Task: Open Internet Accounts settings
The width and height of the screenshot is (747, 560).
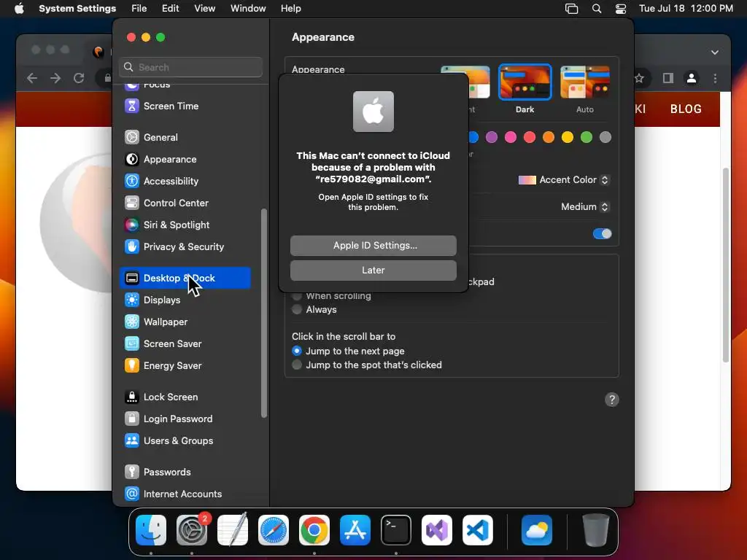Action: pyautogui.click(x=185, y=494)
